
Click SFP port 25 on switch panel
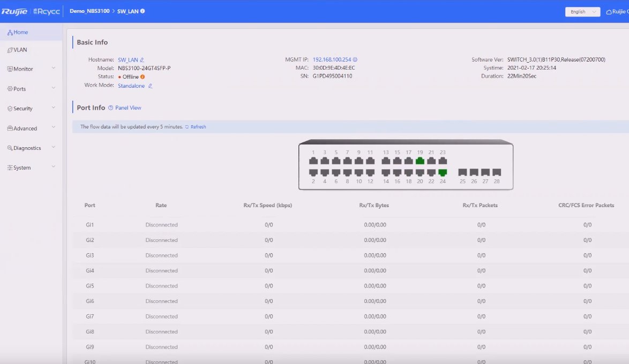[x=463, y=172]
